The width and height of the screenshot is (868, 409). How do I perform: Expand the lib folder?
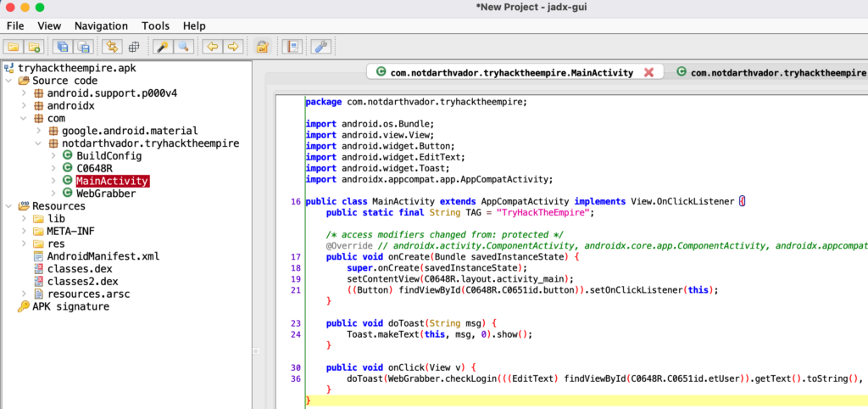24,219
